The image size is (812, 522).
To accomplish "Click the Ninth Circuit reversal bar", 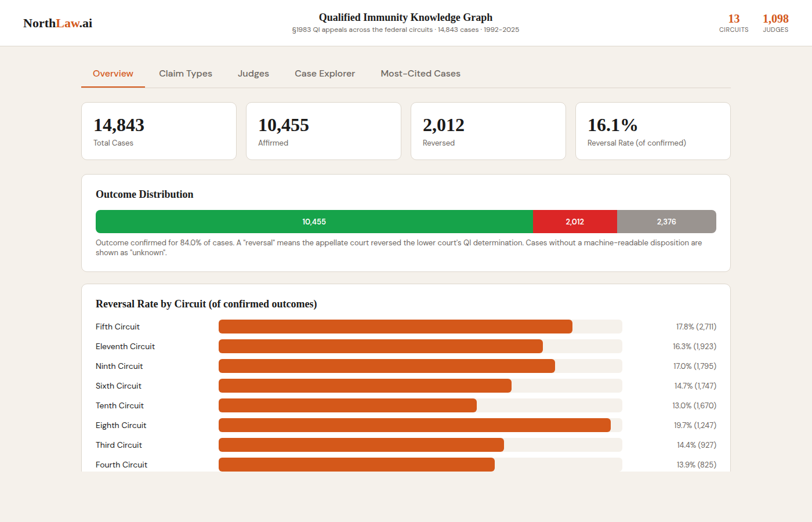I will tap(387, 366).
